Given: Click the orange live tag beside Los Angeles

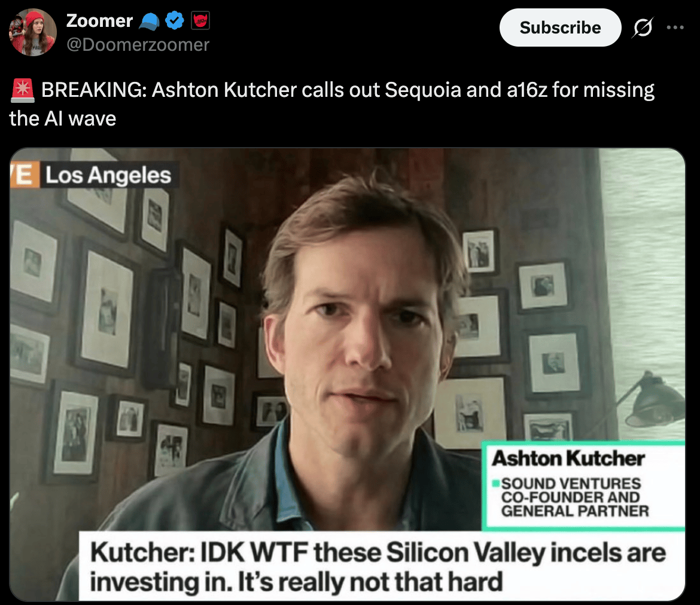Looking at the screenshot, I should (25, 175).
